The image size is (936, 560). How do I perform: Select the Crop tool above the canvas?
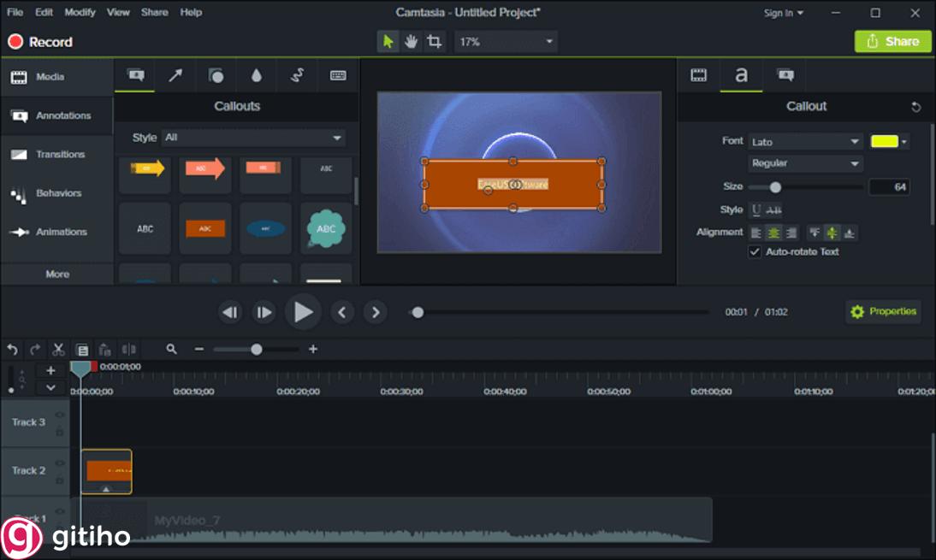pos(434,41)
